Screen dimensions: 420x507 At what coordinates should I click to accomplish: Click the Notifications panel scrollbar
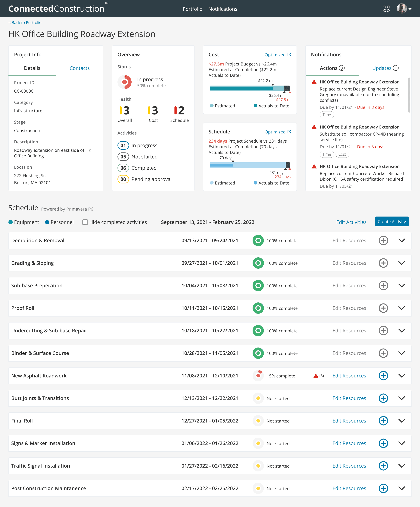409,95
